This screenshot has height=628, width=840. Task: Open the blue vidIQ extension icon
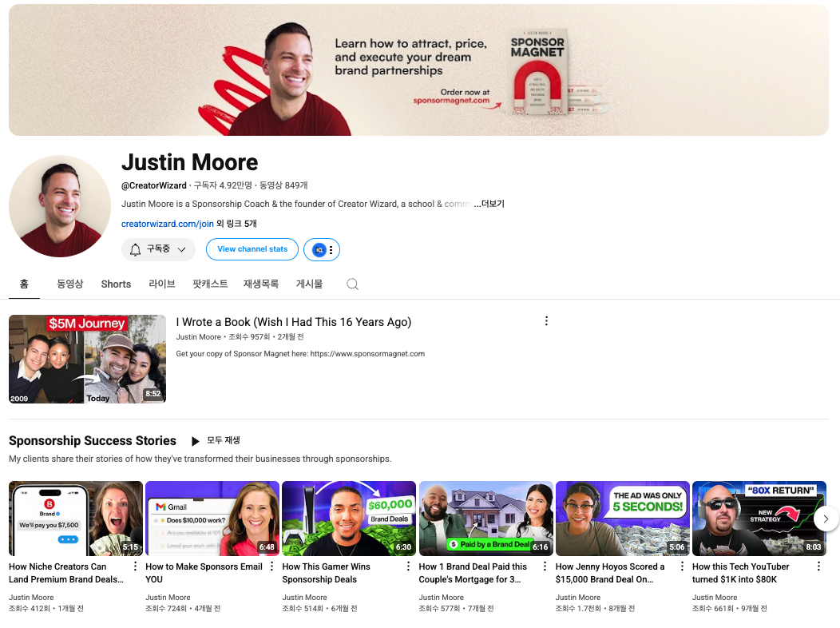(x=319, y=250)
